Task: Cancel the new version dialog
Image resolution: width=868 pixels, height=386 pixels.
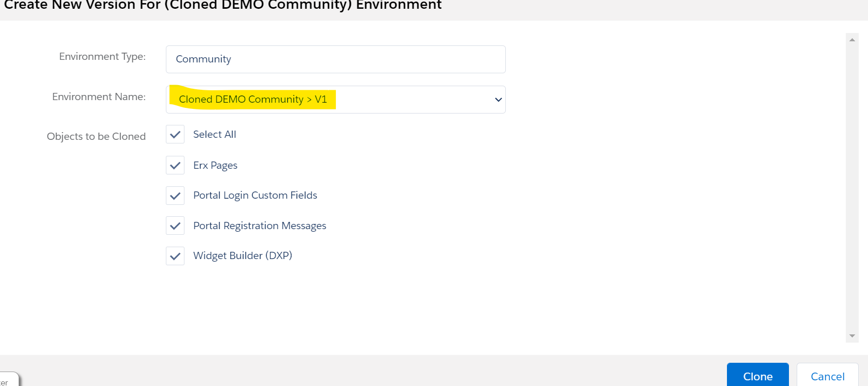Action: pos(827,376)
